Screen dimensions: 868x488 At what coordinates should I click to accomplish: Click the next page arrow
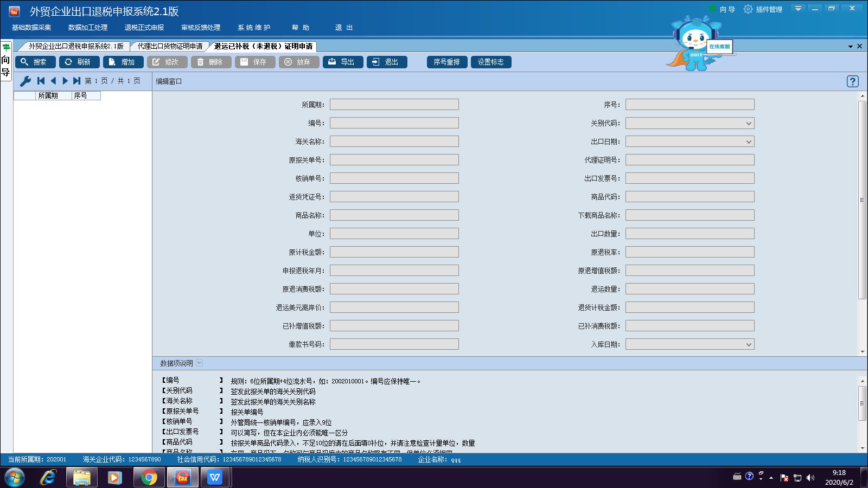tap(65, 81)
